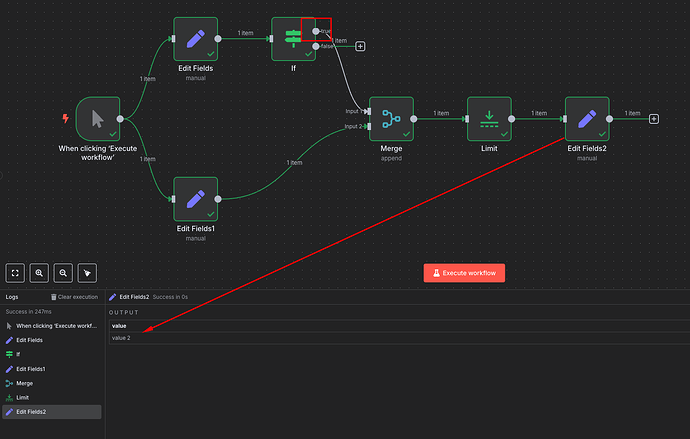Viewport: 690px width, 439px height.
Task: Click the Merge node Input 2 connector
Action: point(369,126)
